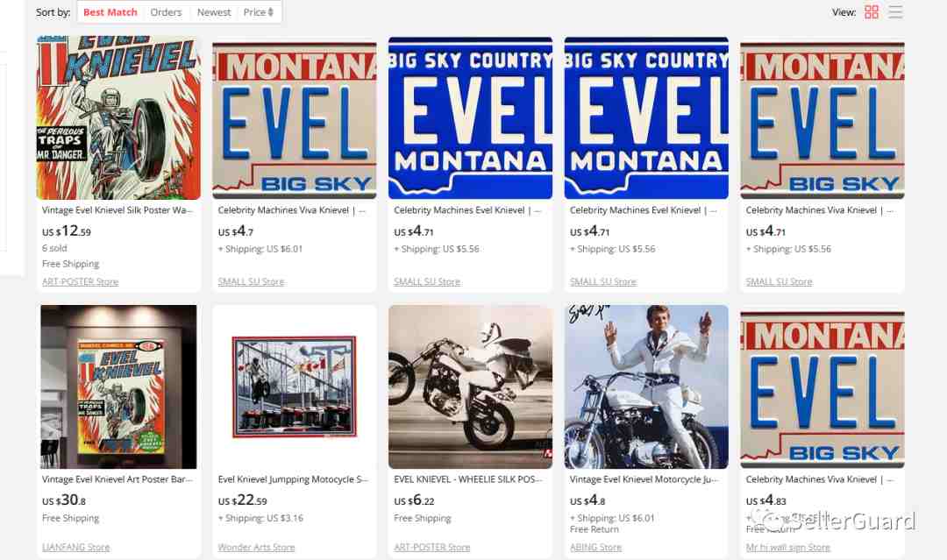This screenshot has width=947, height=560.
Task: View the framed wall poster room thumbnail
Action: (118, 386)
